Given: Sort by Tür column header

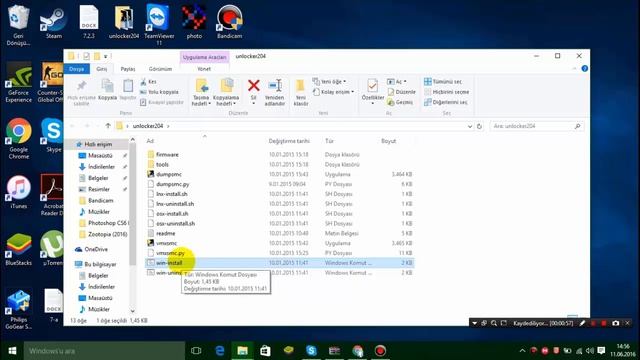Looking at the screenshot, I should click(x=329, y=141).
